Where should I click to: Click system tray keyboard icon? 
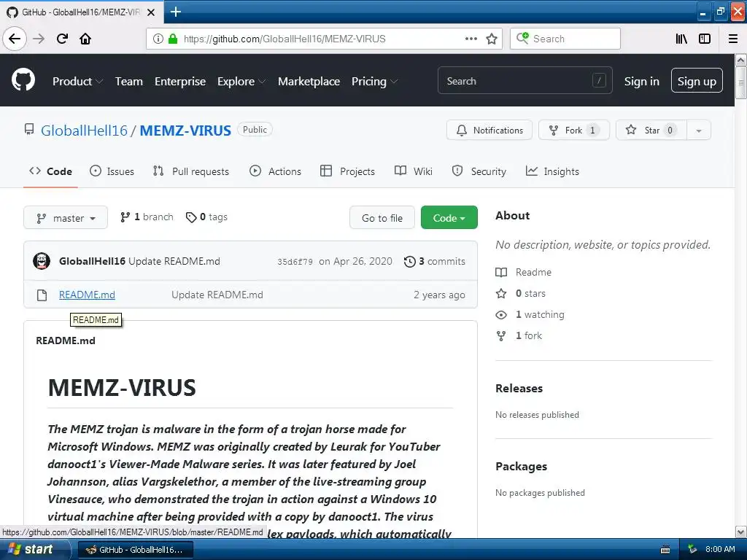click(x=665, y=550)
